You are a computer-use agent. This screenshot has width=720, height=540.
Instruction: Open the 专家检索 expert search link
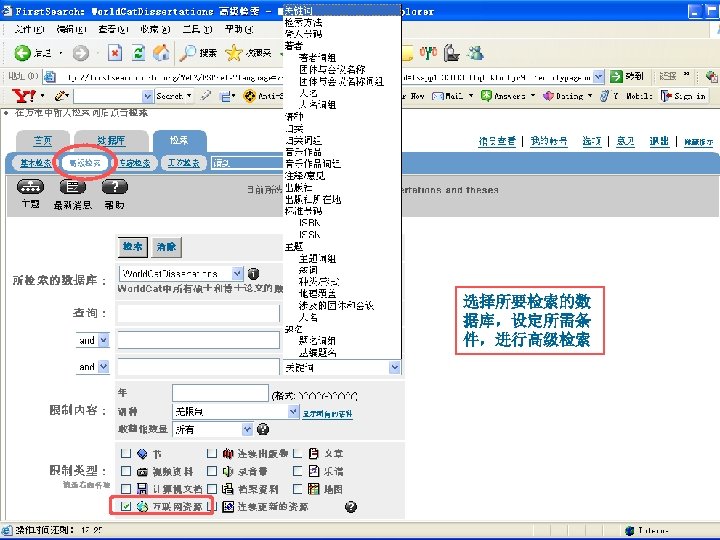tap(135, 163)
